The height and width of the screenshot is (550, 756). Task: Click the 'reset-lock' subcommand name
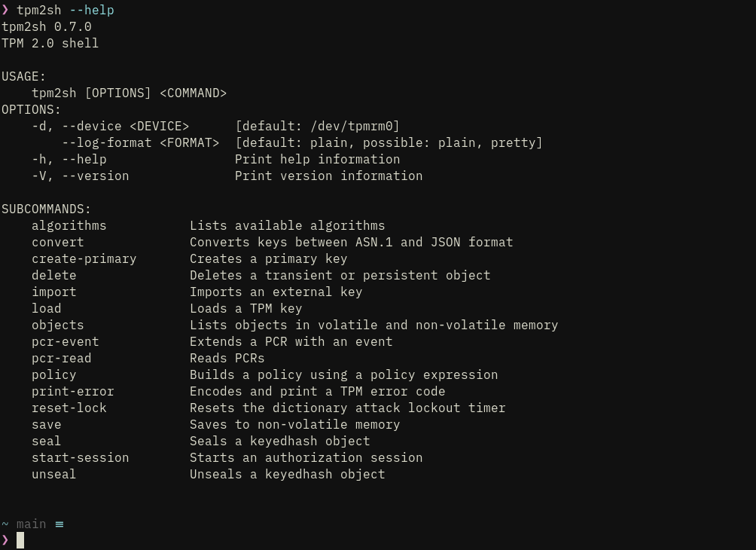69,408
